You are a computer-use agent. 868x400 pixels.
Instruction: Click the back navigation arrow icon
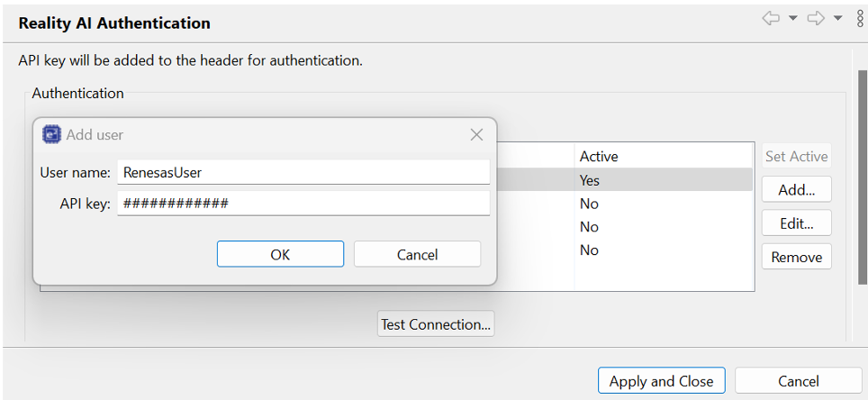(771, 19)
